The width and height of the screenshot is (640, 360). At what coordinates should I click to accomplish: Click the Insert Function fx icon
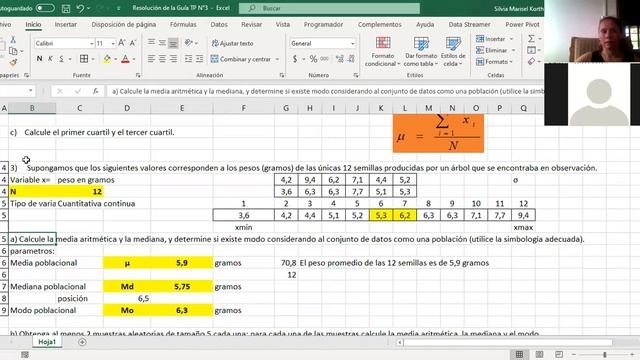[x=96, y=91]
